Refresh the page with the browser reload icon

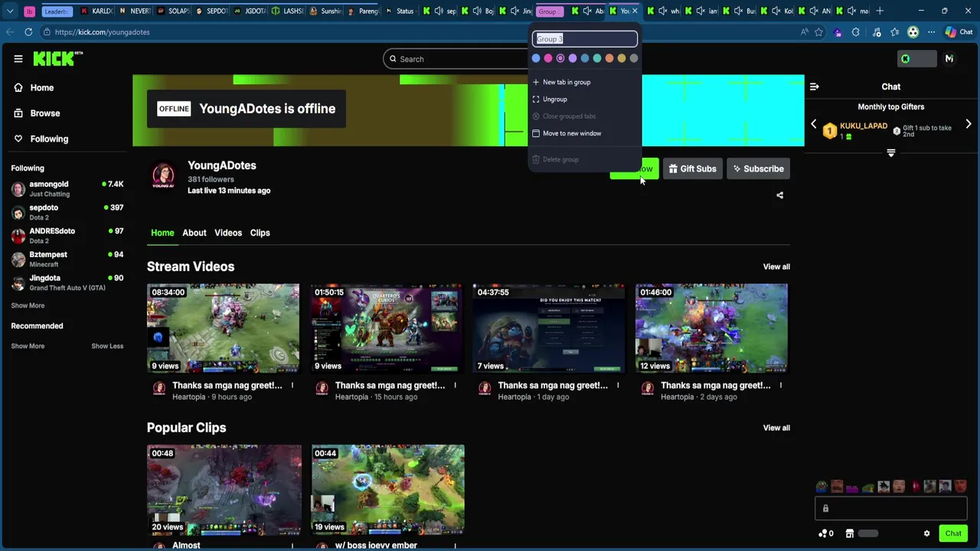coord(28,32)
